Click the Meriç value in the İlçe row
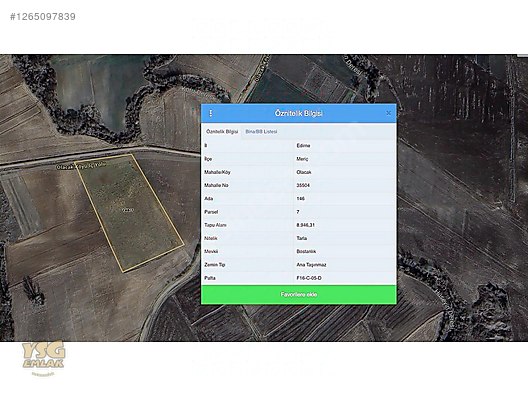This screenshot has height=396, width=528. (302, 159)
